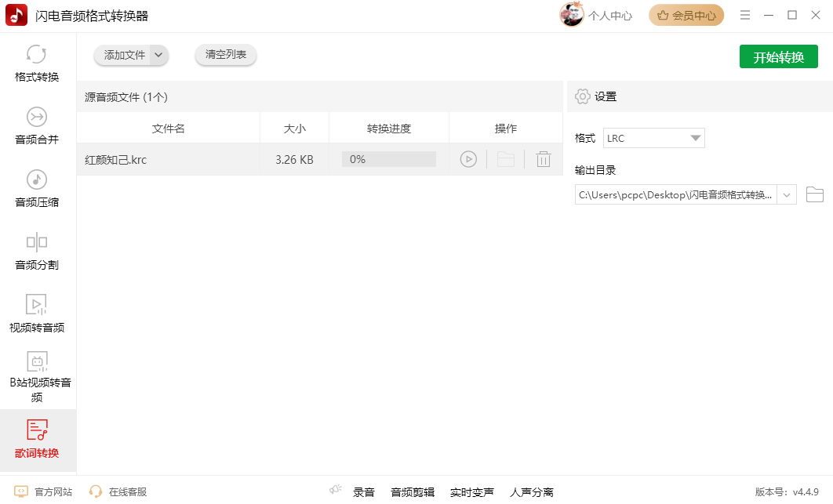The height and width of the screenshot is (504, 833).
Task: Select the 格式转换 sidebar tool
Action: (x=36, y=63)
